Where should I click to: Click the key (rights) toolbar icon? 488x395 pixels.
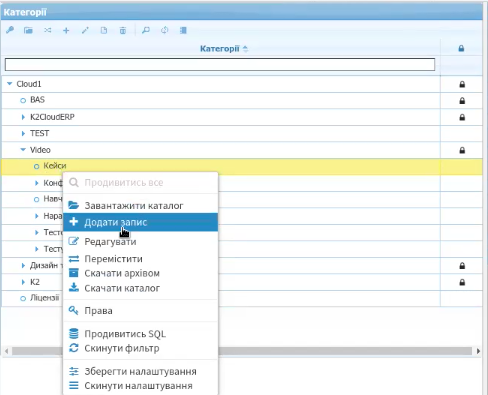(10, 30)
